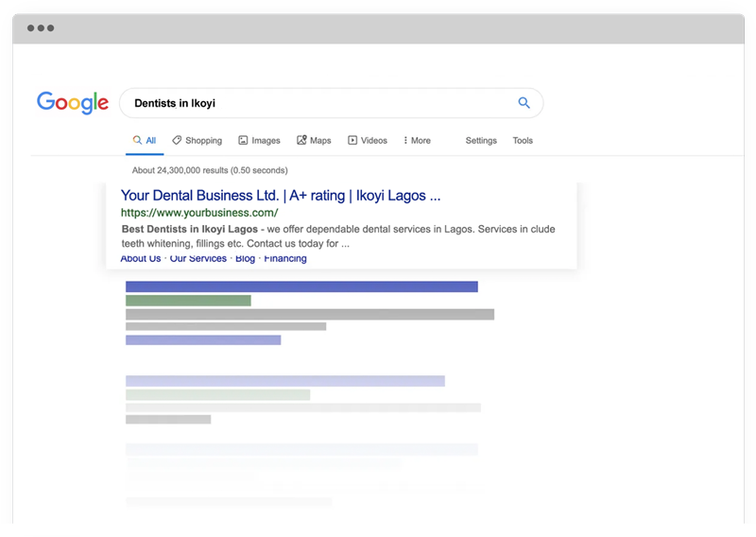Click the results count text About 24,300,000 results
Screen dimensions: 756x537
click(210, 170)
